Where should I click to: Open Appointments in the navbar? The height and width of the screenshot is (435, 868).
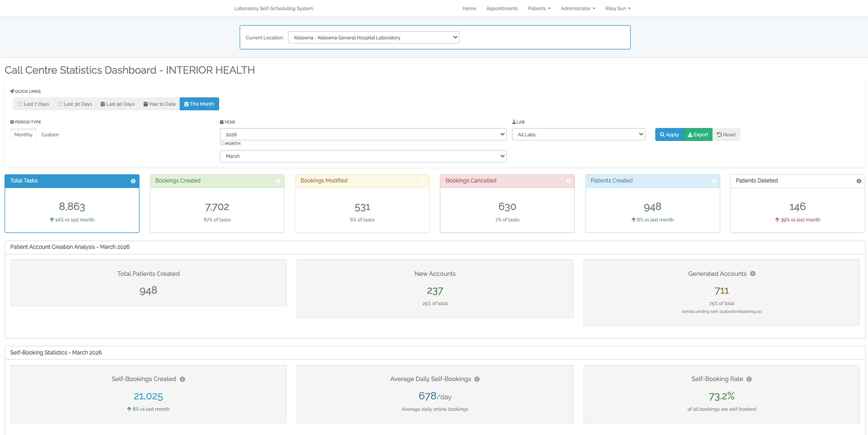point(502,8)
